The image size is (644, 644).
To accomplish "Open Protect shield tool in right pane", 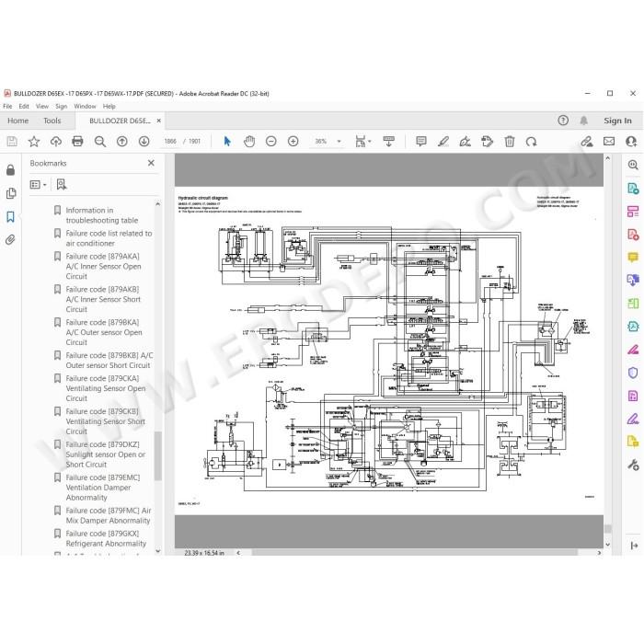I will pyautogui.click(x=633, y=373).
